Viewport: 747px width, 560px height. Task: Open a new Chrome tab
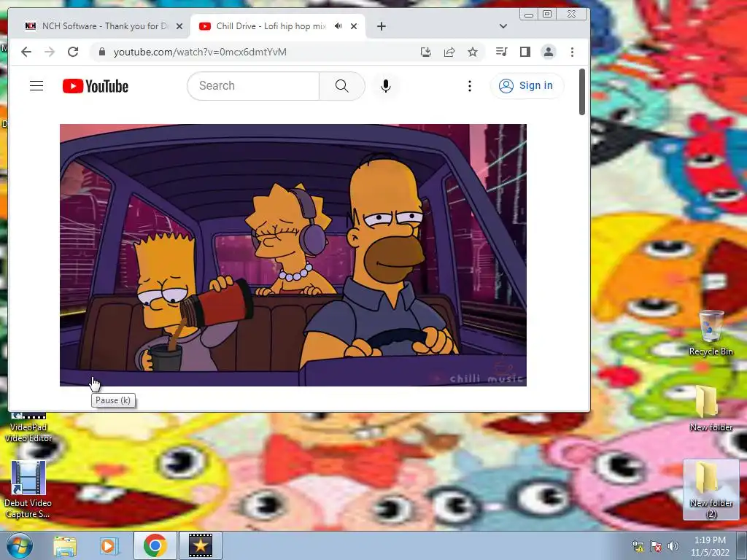click(381, 26)
